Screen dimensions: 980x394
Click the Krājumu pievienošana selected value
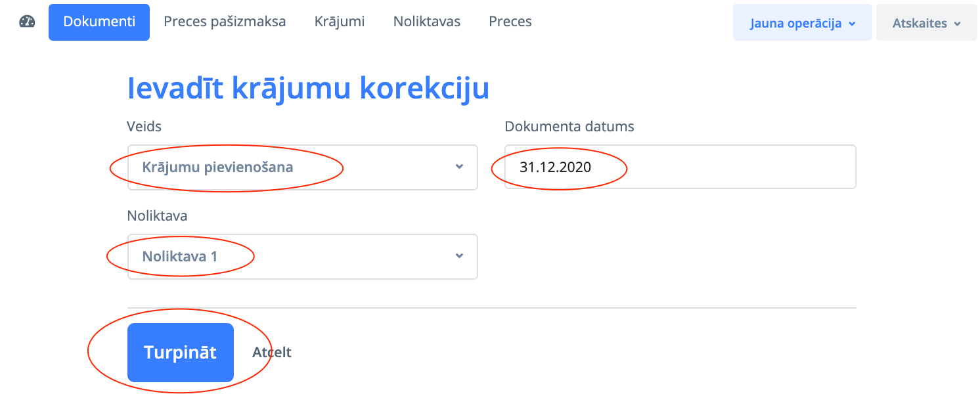(218, 167)
